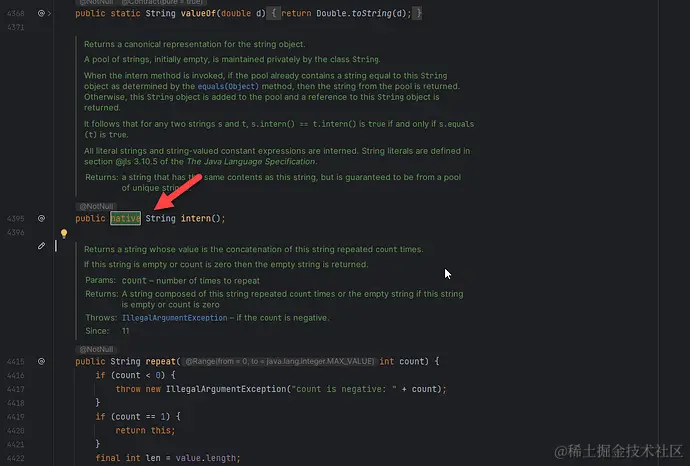Viewport: 690px width, 466px height.
Task: Click the highlighted native keyword
Action: (125, 218)
